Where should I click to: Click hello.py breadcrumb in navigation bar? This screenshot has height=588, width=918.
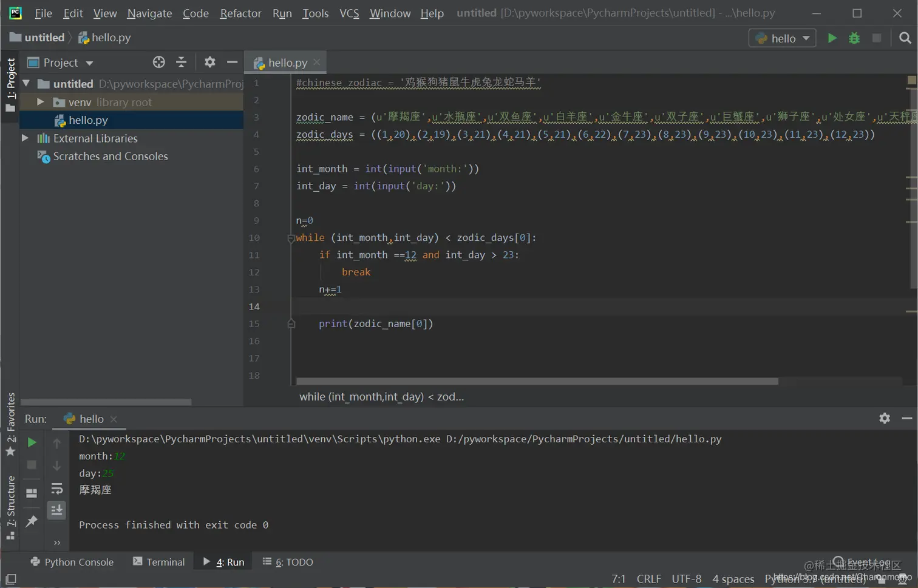tap(104, 38)
